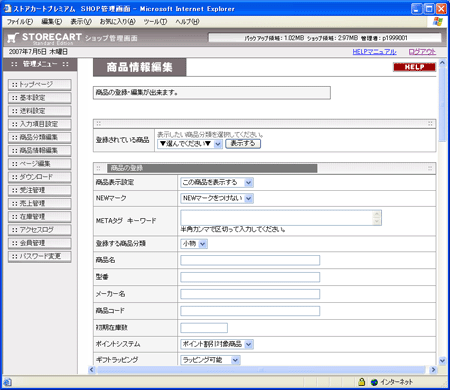Open 基本設定 from the admin menu
450x390 pixels.
tap(40, 98)
